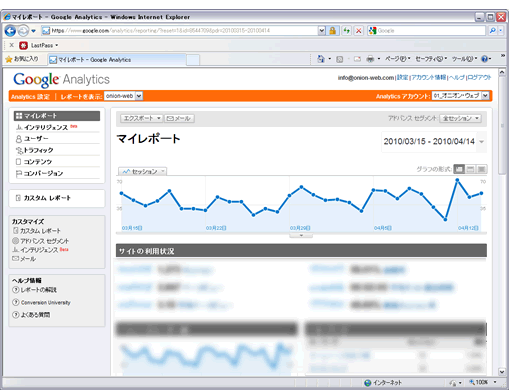Click the browser Forward arrow button
The height and width of the screenshot is (390, 509).
[x=23, y=31]
